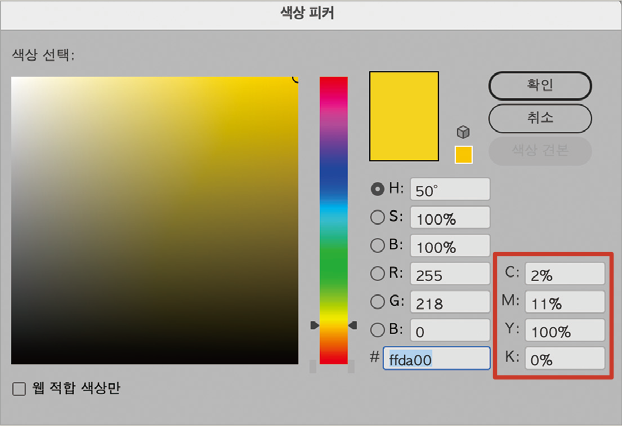Click the 색상 선택: label
The width and height of the screenshot is (622, 426).
click(43, 55)
